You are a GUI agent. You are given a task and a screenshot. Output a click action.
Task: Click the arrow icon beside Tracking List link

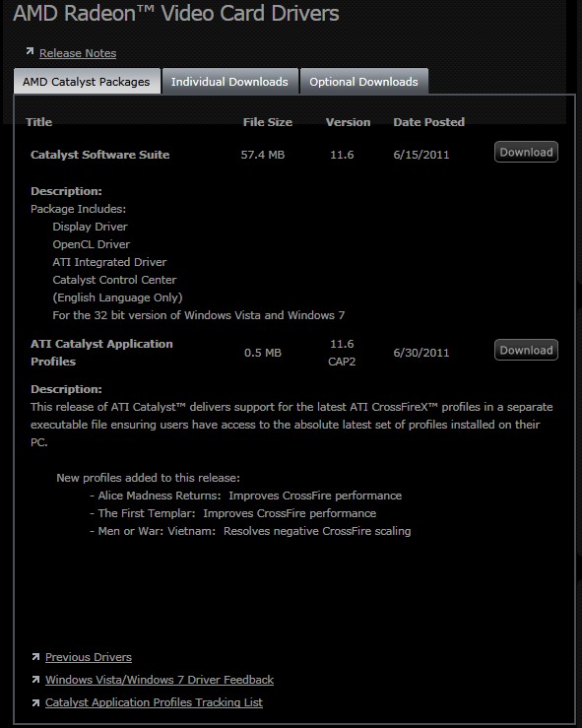[x=35, y=703]
